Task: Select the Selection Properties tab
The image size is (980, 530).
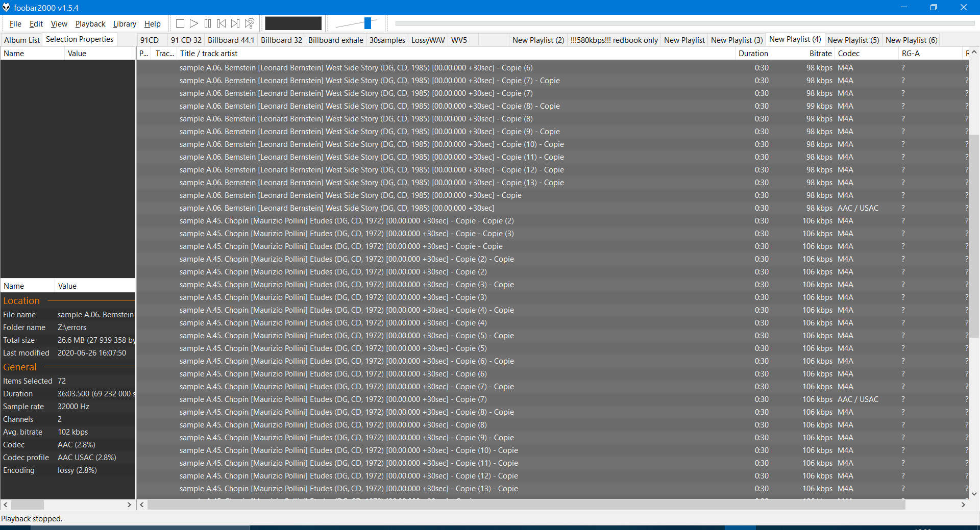Action: [x=80, y=39]
